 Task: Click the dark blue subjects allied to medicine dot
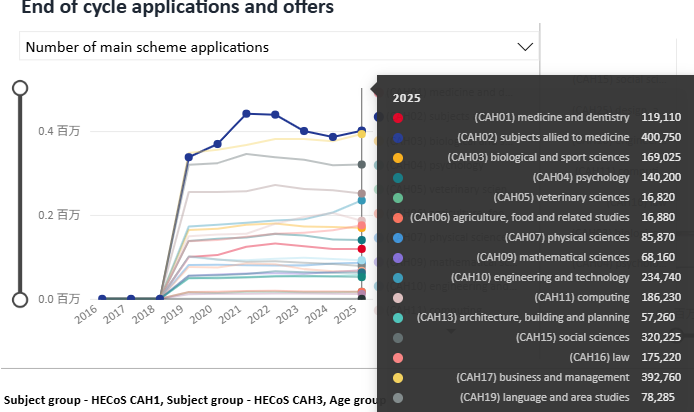(398, 137)
